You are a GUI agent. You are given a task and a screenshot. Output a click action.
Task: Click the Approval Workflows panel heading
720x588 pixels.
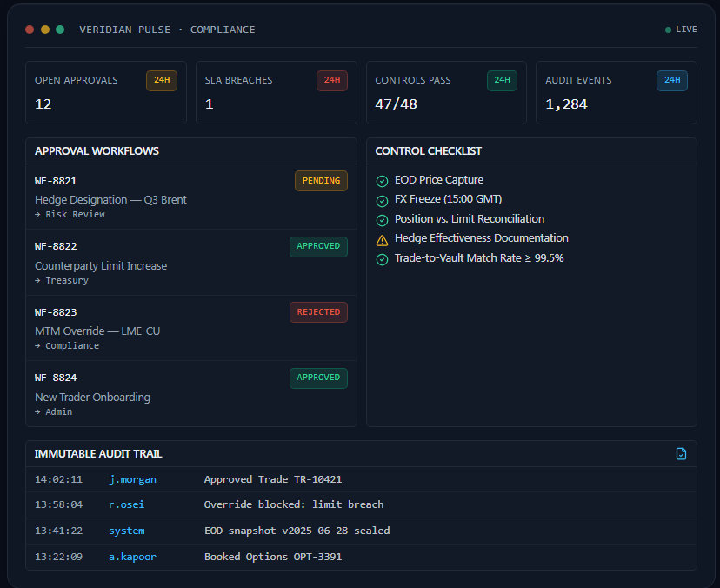97,151
